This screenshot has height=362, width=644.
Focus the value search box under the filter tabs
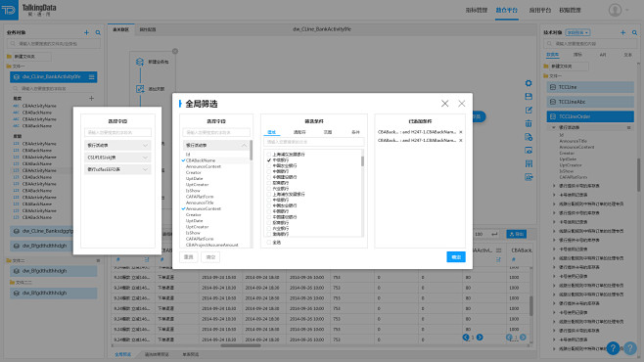tap(314, 142)
